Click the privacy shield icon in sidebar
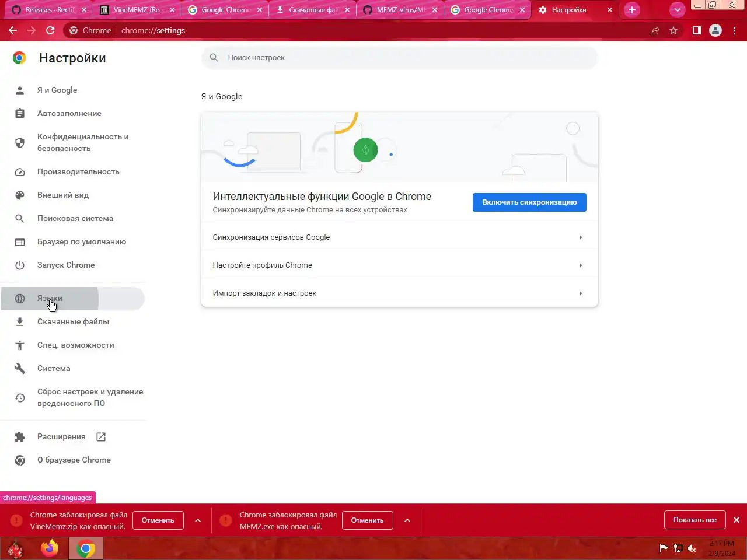 click(x=20, y=143)
